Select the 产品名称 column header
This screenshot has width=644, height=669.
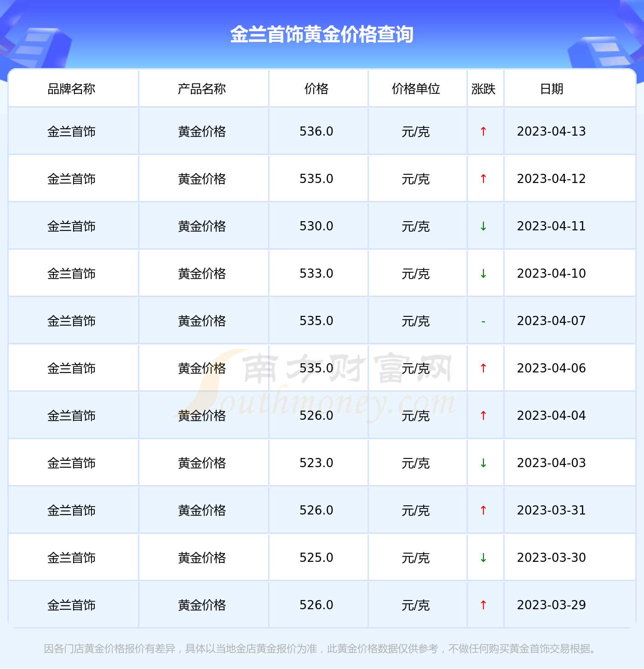202,89
